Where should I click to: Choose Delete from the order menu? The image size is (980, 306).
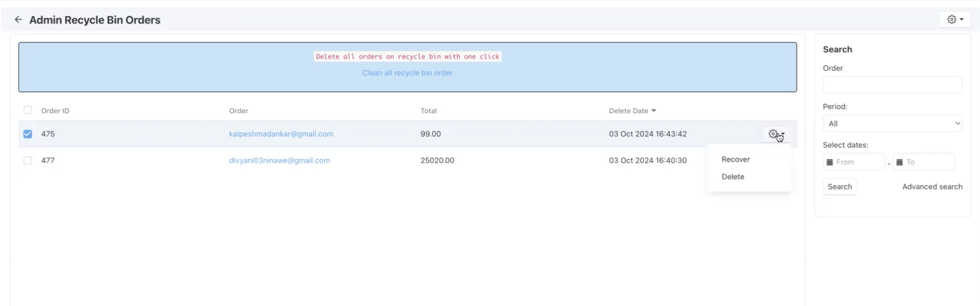click(733, 177)
